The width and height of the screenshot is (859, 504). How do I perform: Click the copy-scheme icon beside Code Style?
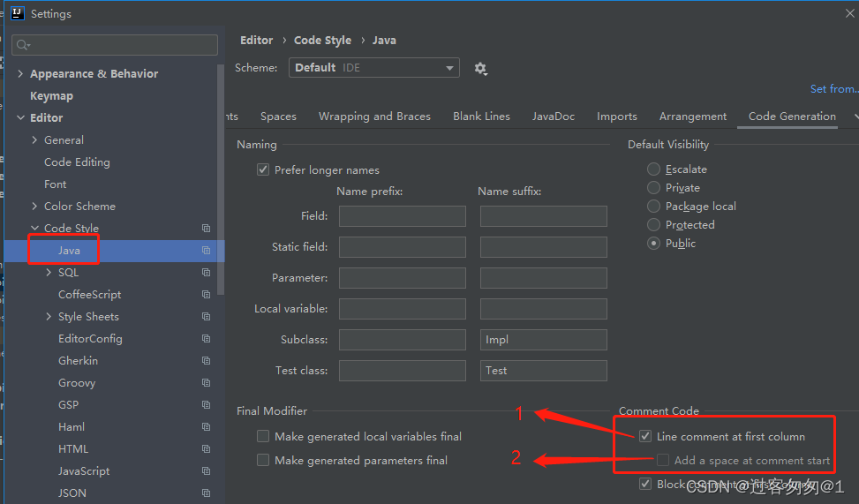tap(206, 228)
